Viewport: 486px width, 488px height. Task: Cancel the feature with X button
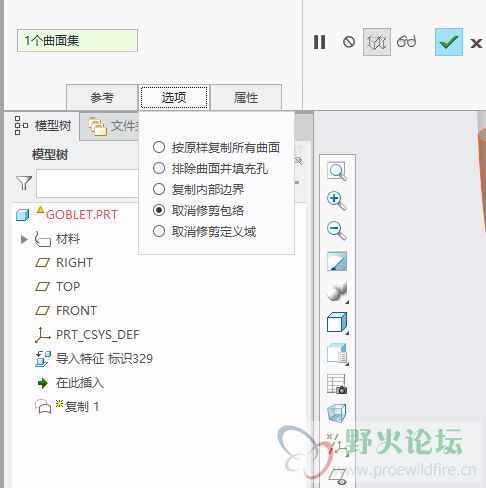coord(476,43)
